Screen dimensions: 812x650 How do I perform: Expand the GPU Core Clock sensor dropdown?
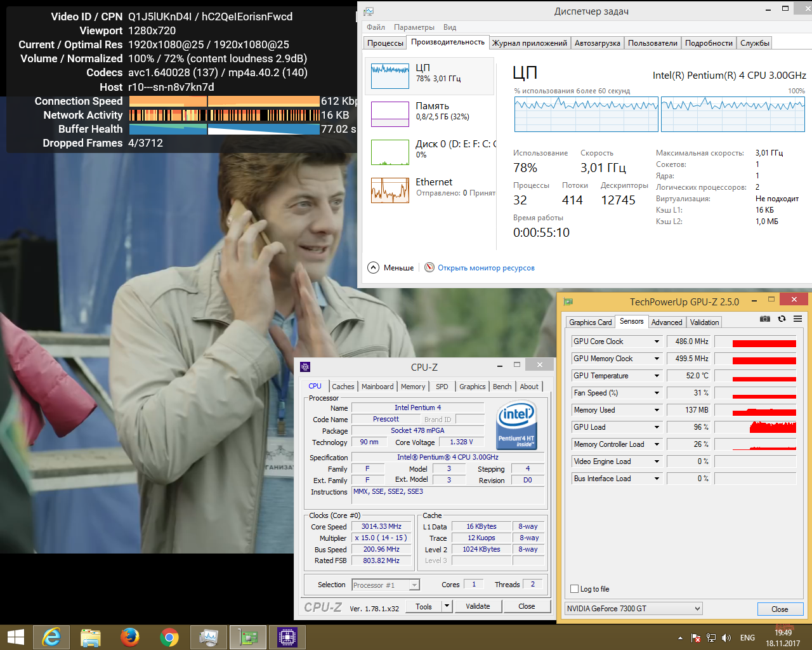coord(657,342)
